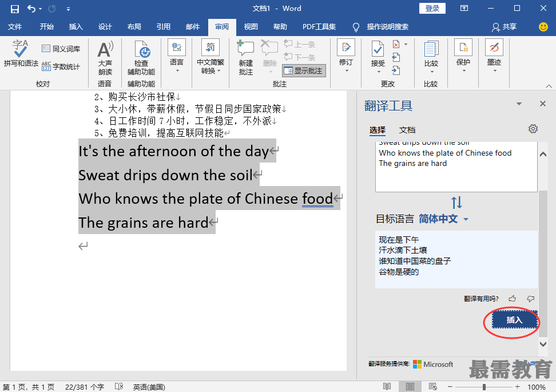The height and width of the screenshot is (392, 556).
Task: Click 22/381 个字 word count status
Action: pos(85,387)
